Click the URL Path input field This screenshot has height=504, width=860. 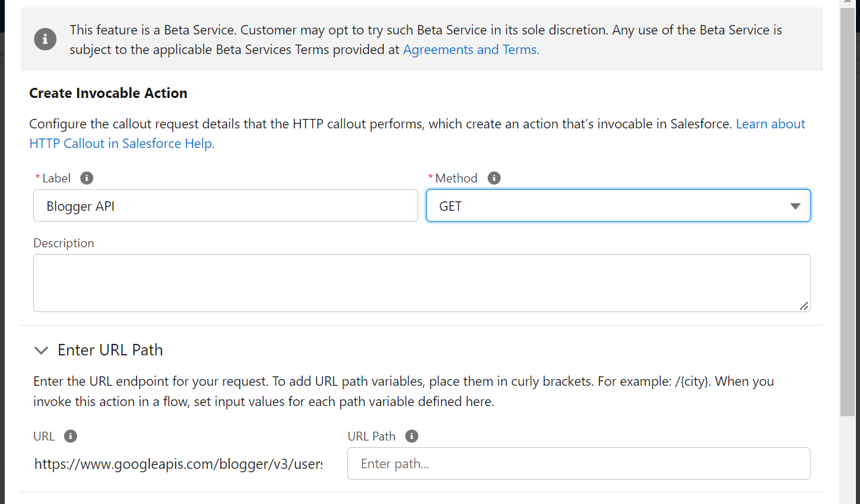579,463
